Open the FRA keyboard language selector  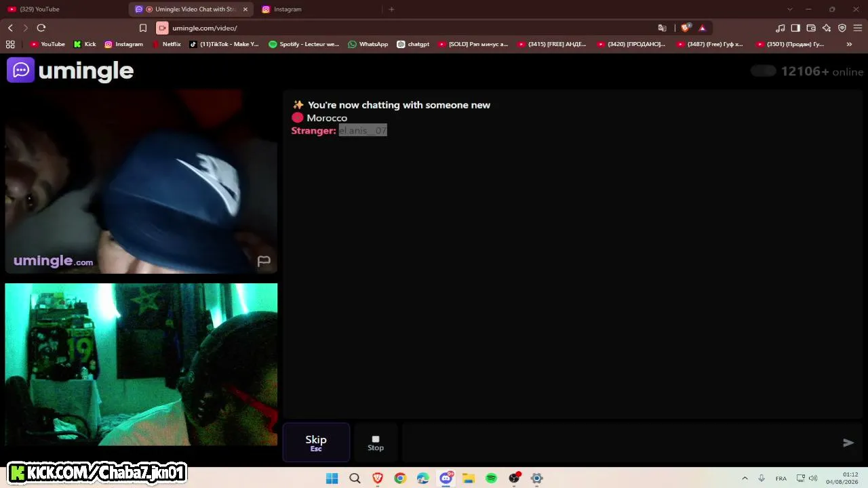pyautogui.click(x=781, y=479)
